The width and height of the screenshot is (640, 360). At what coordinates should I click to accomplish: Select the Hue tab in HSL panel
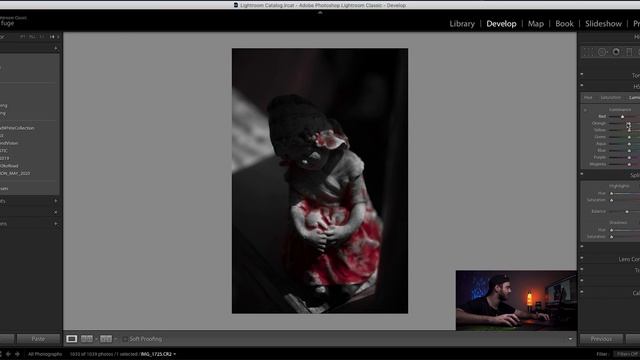588,98
